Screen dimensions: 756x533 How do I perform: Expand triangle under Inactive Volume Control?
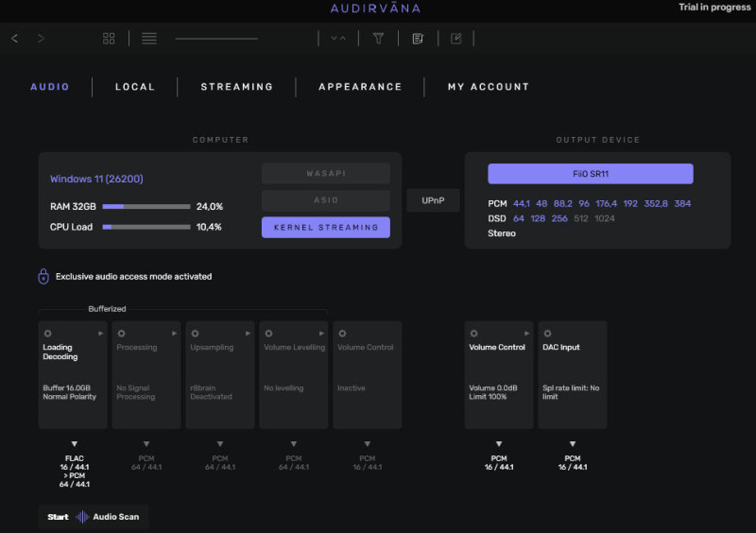click(x=368, y=444)
